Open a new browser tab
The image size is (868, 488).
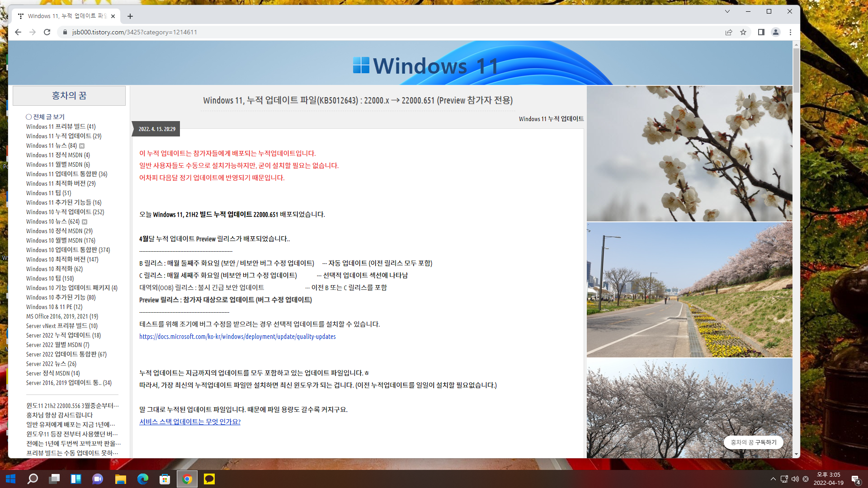130,16
